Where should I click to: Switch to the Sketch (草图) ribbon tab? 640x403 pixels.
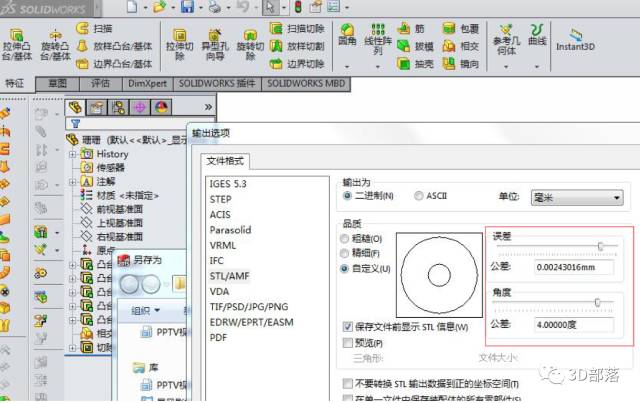click(58, 84)
